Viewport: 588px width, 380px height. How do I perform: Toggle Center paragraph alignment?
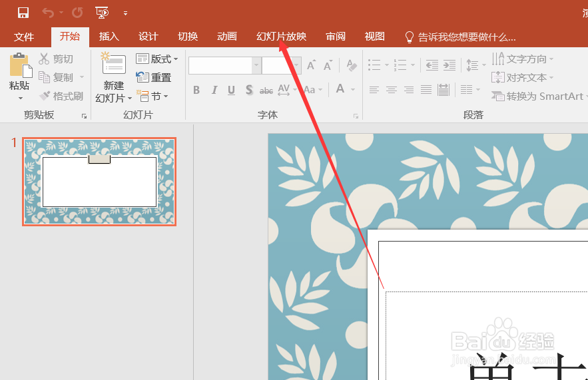[x=392, y=90]
